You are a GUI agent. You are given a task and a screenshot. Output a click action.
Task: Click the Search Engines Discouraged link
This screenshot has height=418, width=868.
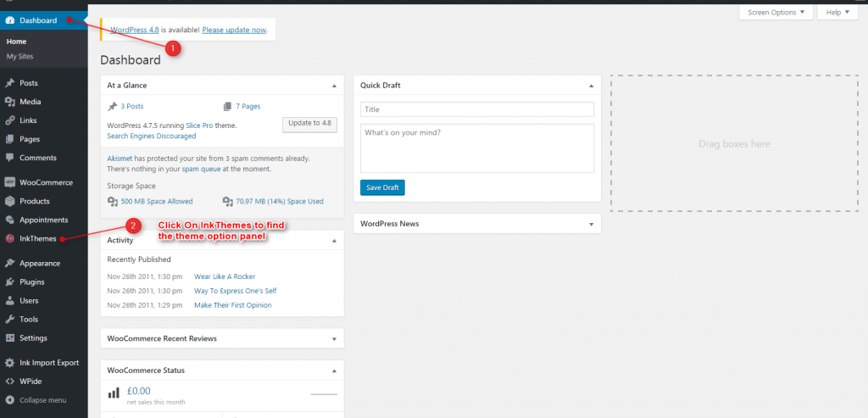click(x=151, y=136)
